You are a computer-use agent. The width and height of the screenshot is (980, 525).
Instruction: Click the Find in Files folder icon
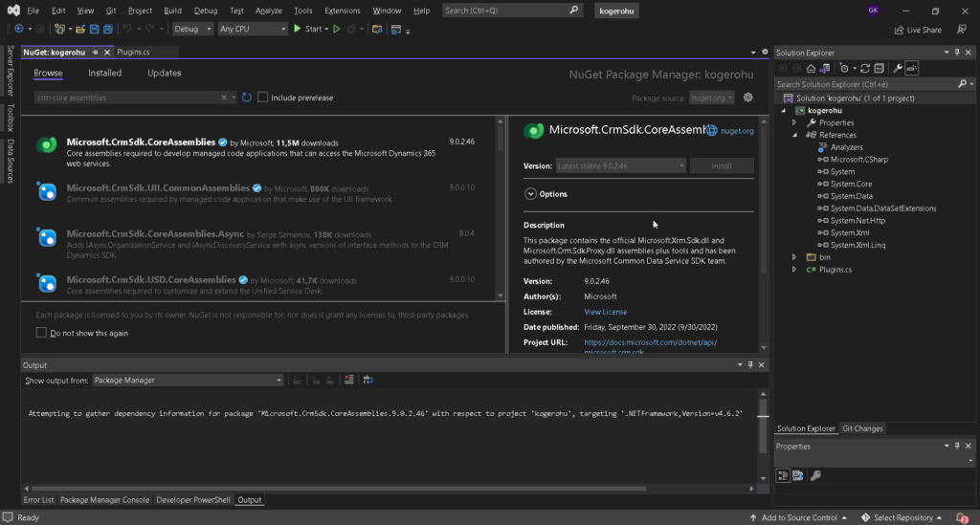coord(377,29)
